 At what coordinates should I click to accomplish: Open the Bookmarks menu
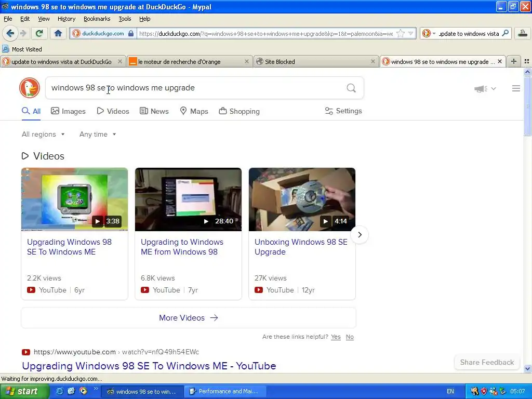tap(97, 19)
